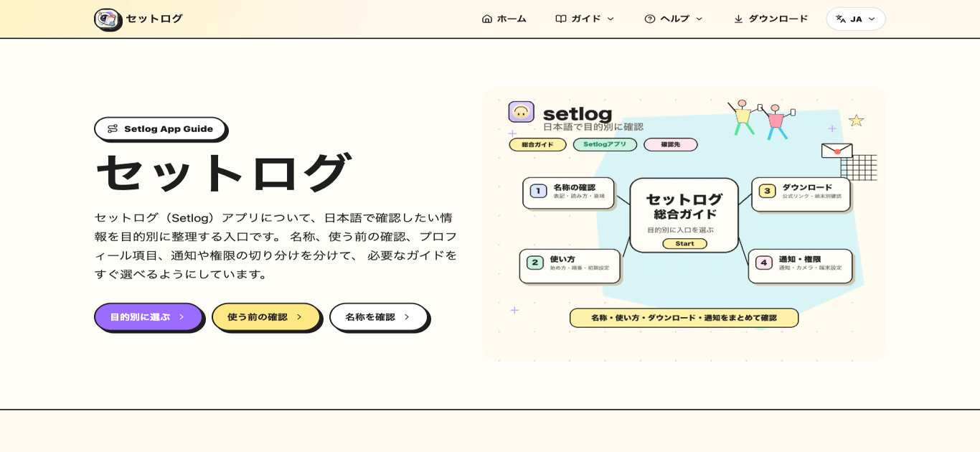980x452 pixels.
Task: Click the star icon in illustration
Action: click(x=856, y=120)
